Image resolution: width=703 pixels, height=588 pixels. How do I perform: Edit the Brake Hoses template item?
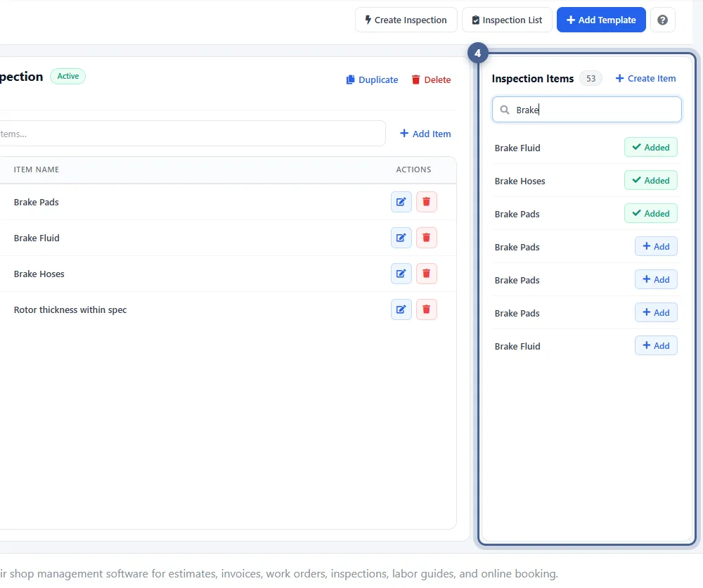coord(401,274)
